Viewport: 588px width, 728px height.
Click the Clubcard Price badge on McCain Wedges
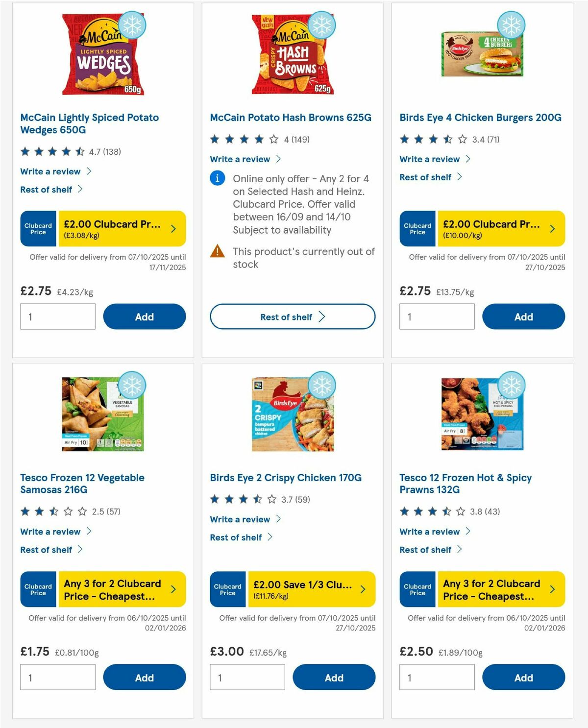[x=38, y=228]
